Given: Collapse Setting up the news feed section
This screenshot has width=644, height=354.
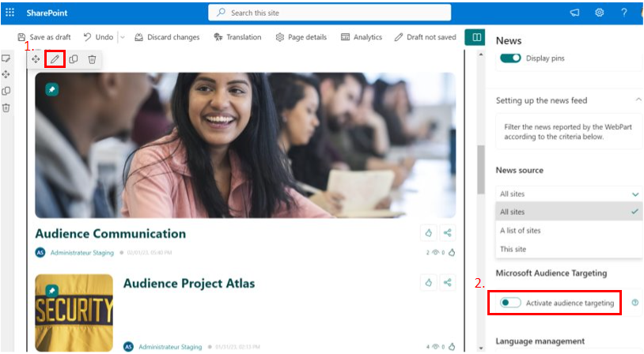Looking at the screenshot, I should (638, 100).
